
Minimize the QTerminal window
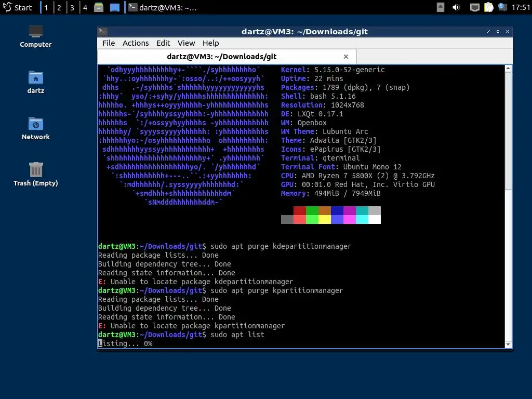488,32
